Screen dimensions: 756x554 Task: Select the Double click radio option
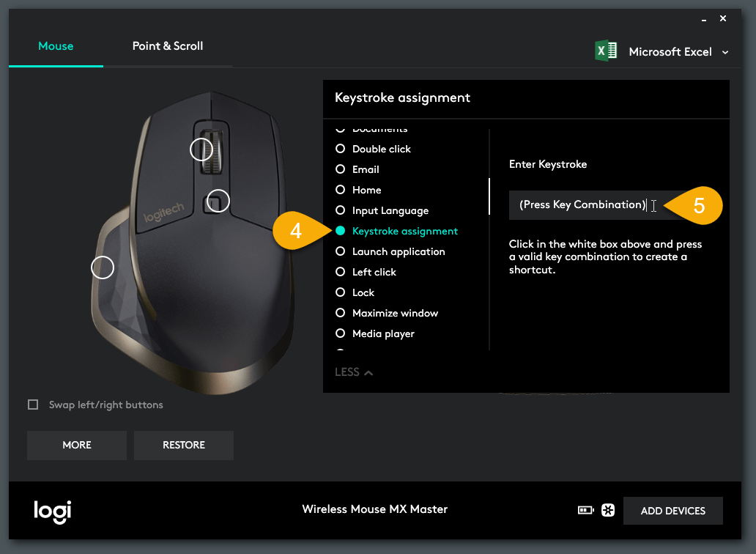(x=340, y=149)
